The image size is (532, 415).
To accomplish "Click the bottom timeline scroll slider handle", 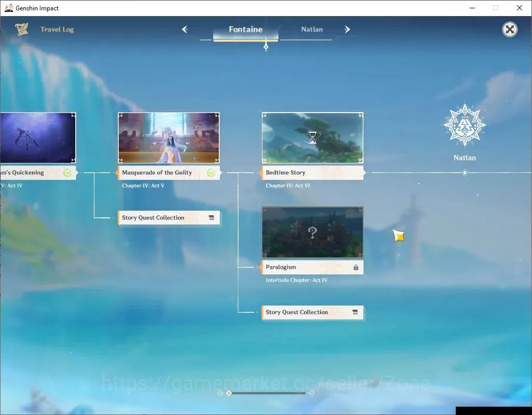I will 229,393.
